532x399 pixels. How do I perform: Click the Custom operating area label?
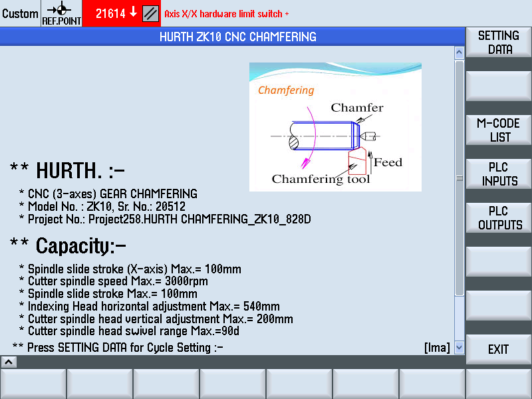20,13
